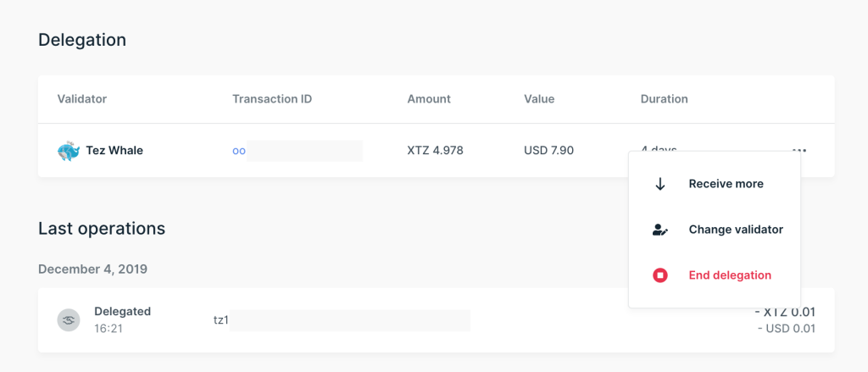The height and width of the screenshot is (372, 868).
Task: Click the Transaction ID column header
Action: pyautogui.click(x=272, y=99)
